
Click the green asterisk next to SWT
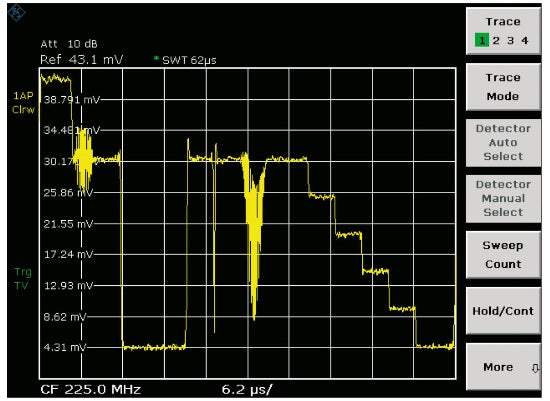156,58
